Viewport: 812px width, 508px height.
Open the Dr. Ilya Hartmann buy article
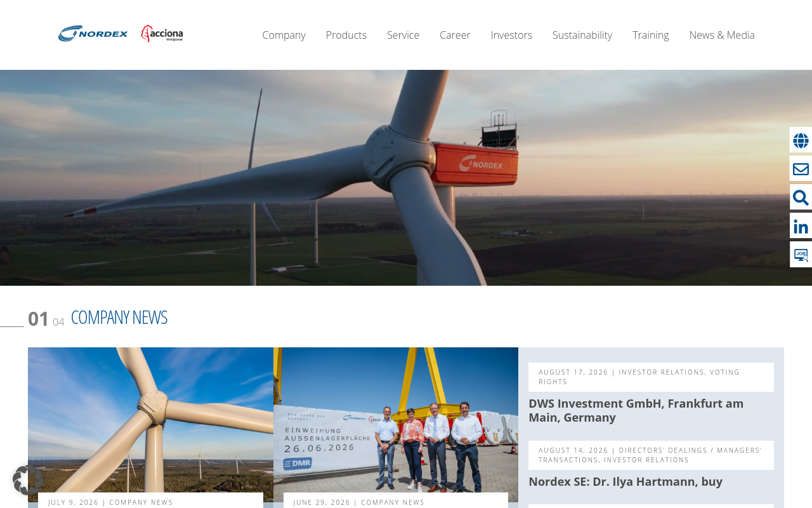625,481
